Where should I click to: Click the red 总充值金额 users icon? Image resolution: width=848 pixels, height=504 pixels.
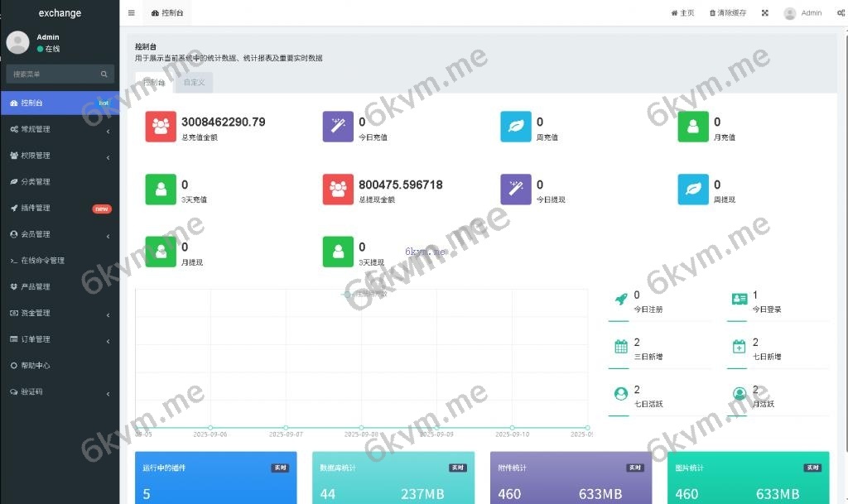[x=161, y=127]
